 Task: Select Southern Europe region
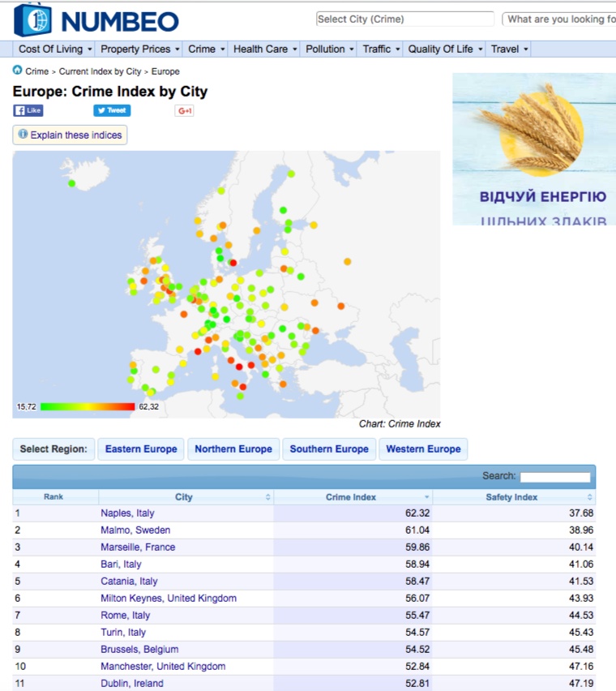tap(329, 449)
